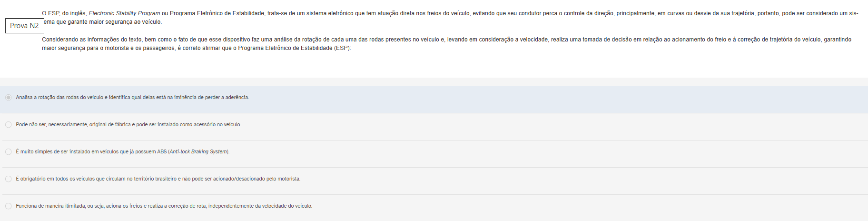Image resolution: width=868 pixels, height=221 pixels.
Task: Select the 'Funciona de maneira ilimitada' radio button
Action: pos(8,206)
